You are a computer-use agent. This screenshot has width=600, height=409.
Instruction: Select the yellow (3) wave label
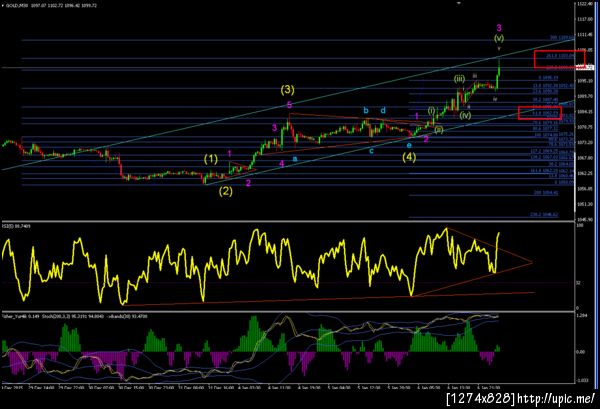(287, 90)
